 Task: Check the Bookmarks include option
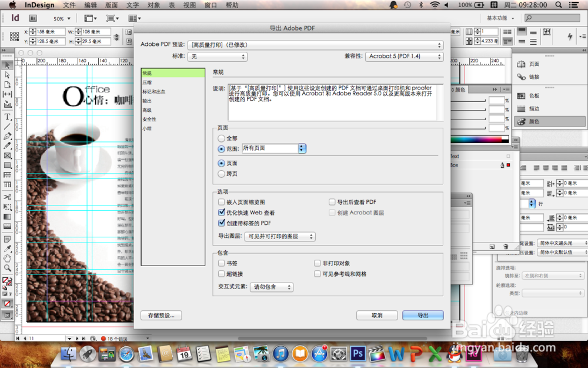tap(221, 263)
